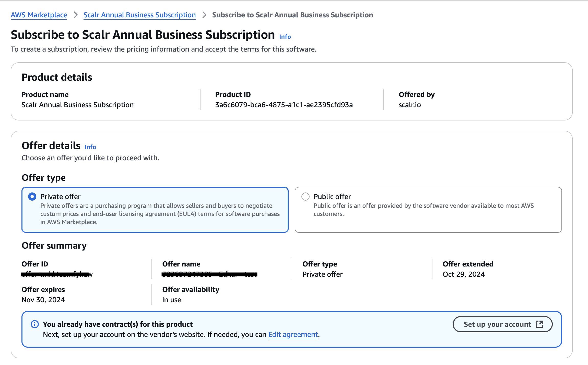This screenshot has width=588, height=365.
Task: Click the Info link beside the page title
Action: coord(285,37)
